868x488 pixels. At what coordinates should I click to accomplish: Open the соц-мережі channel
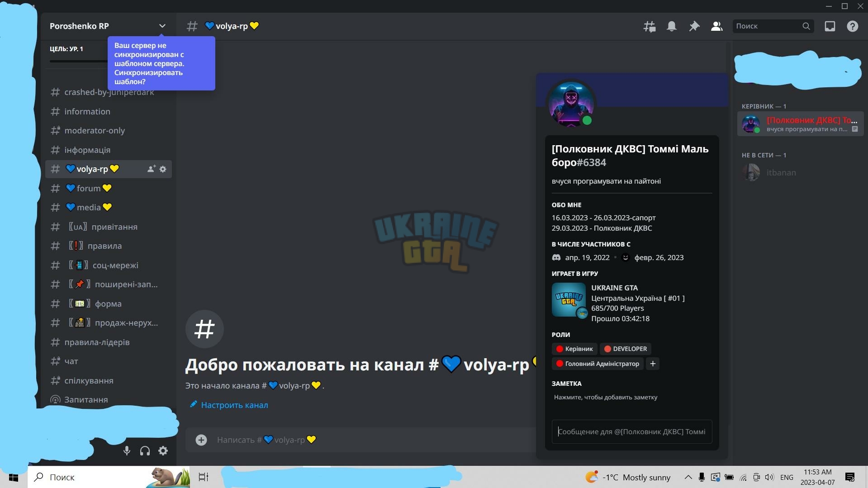tap(109, 265)
